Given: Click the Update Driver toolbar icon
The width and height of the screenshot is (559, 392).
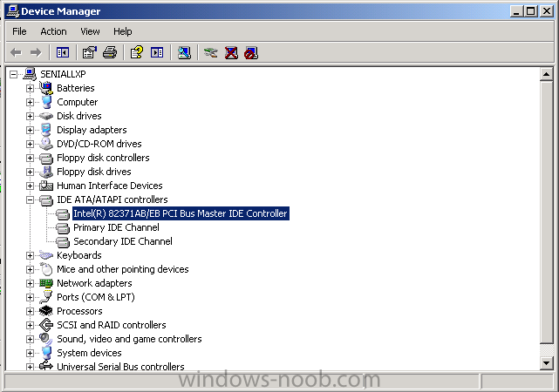Looking at the screenshot, I should pyautogui.click(x=211, y=53).
